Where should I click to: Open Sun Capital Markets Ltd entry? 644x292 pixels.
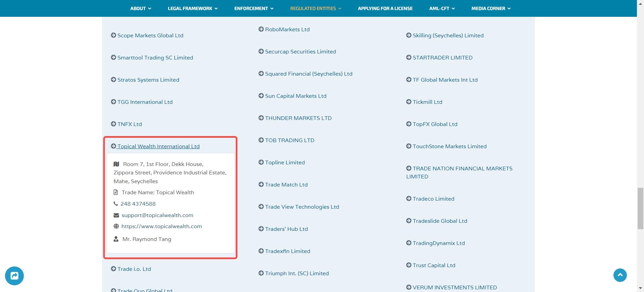(x=292, y=96)
